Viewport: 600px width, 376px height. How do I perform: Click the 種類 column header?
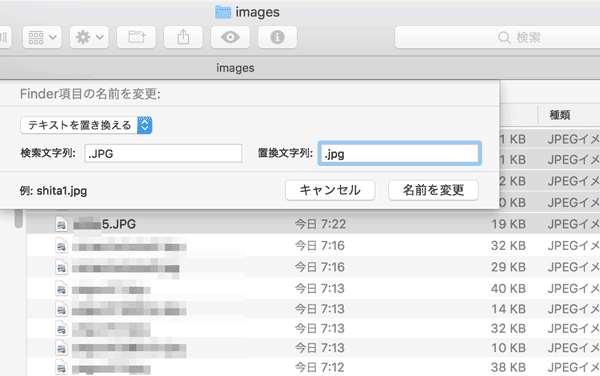[560, 115]
